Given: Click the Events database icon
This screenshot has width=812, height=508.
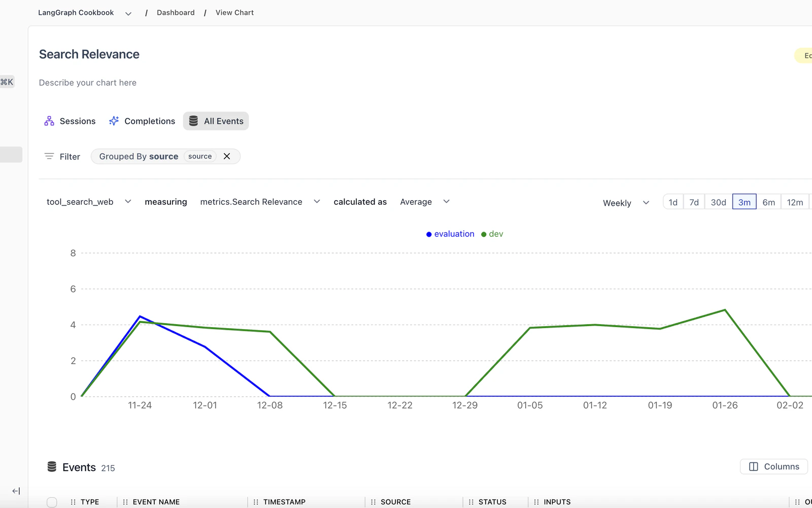Looking at the screenshot, I should coord(52,467).
